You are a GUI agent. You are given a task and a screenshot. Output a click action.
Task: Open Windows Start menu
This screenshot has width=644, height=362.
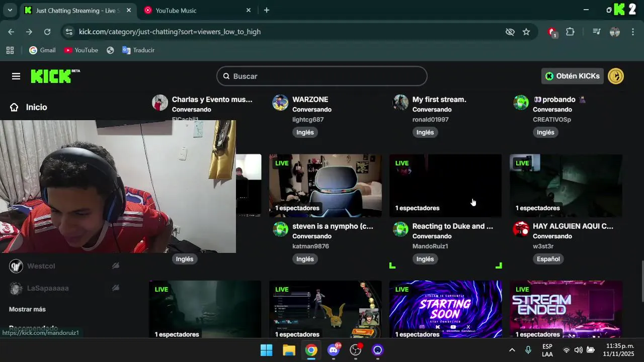pos(266,350)
